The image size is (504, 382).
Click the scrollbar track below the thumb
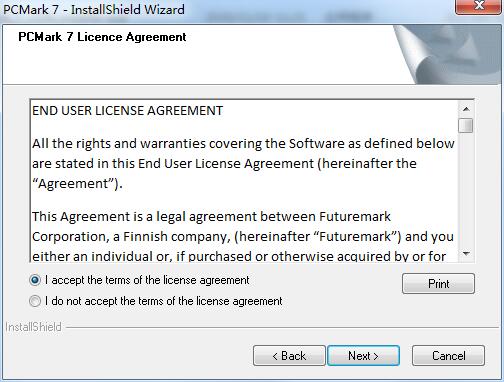pos(466,190)
